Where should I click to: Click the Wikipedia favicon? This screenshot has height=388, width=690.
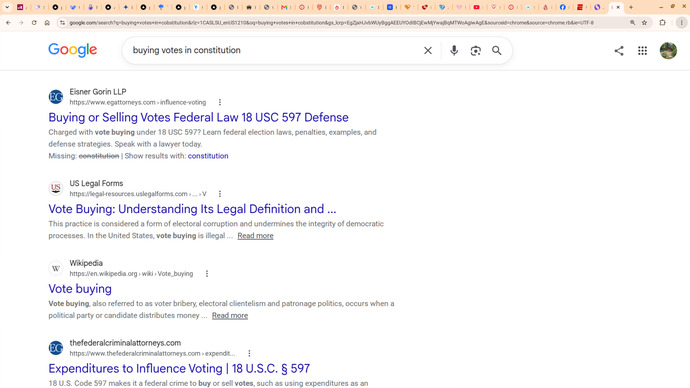tap(56, 268)
